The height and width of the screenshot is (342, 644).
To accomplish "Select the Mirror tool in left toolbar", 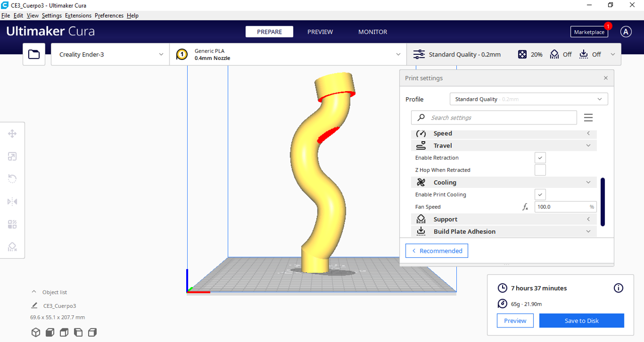I will (13, 201).
